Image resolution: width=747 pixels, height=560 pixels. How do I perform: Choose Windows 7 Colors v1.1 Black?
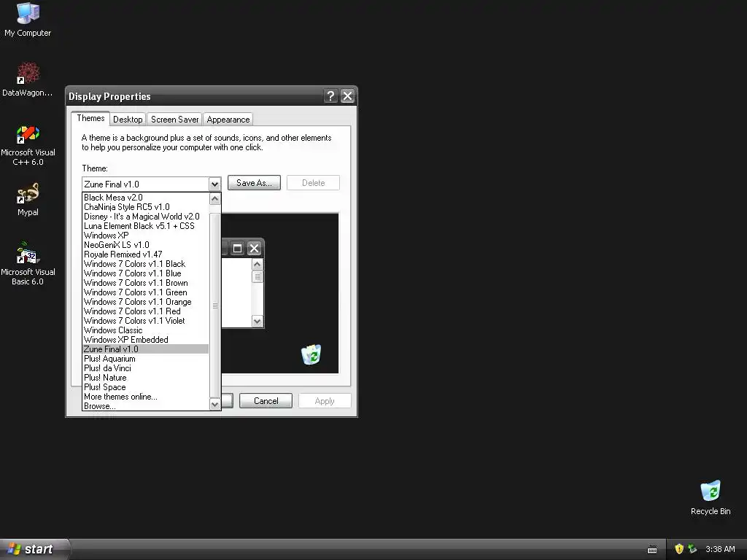pos(146,264)
